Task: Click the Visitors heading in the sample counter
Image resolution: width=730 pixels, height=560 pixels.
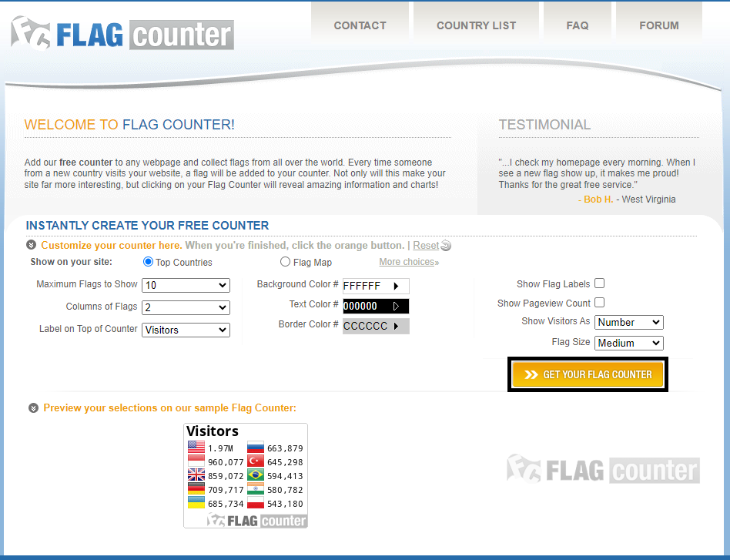Action: [213, 431]
